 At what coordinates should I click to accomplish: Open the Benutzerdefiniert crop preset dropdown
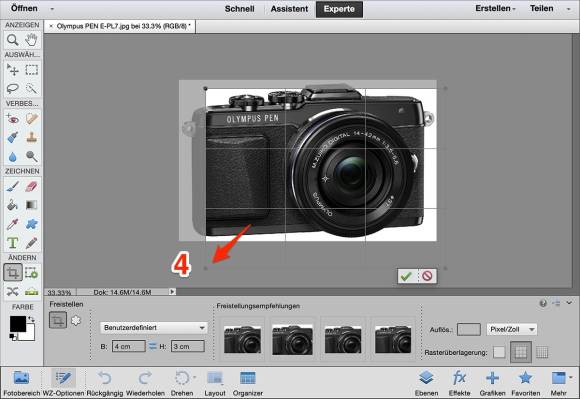(x=154, y=328)
